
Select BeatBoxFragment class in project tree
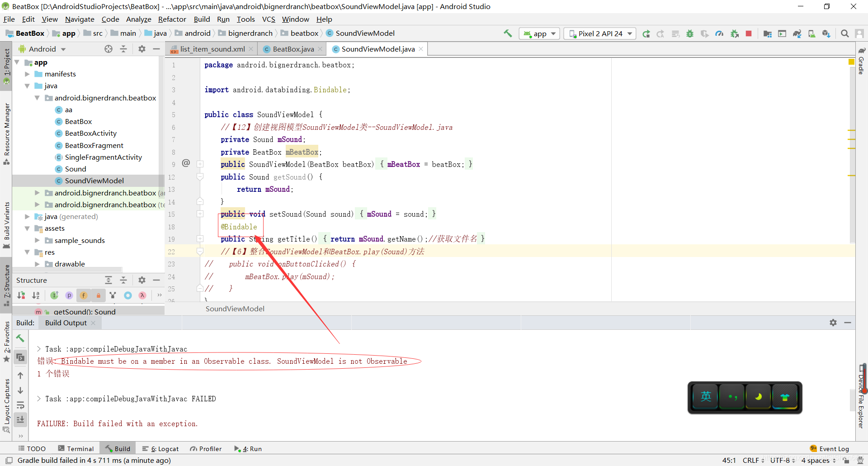click(94, 145)
